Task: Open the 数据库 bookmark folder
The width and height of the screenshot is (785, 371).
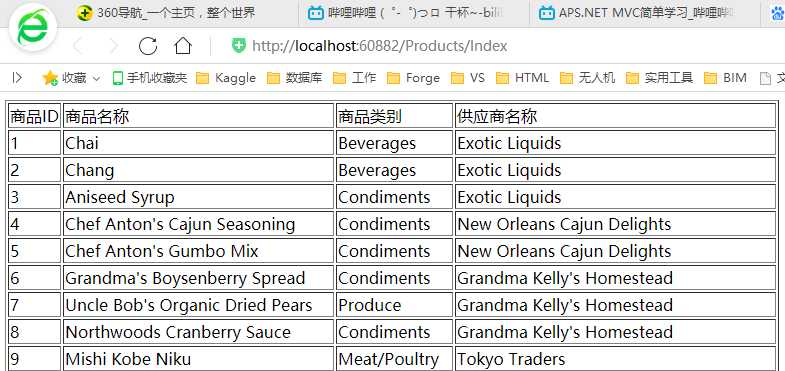Action: point(294,78)
